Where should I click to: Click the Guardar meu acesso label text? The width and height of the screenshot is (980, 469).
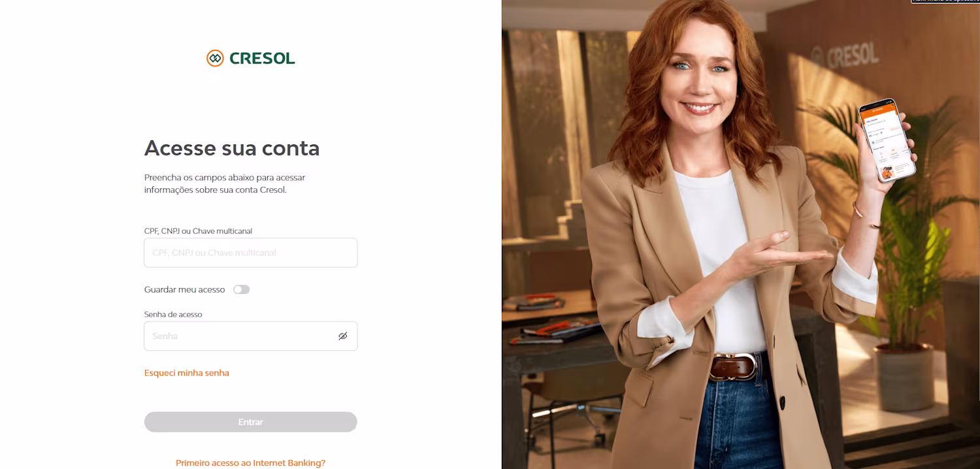[184, 289]
